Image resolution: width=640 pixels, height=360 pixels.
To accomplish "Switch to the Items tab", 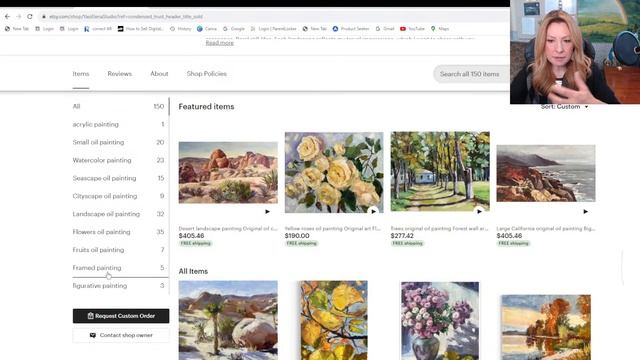I will click(81, 74).
